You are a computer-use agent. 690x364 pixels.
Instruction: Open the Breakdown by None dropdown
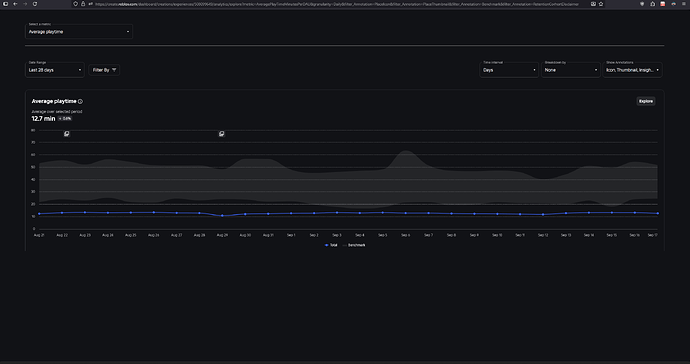pyautogui.click(x=570, y=70)
